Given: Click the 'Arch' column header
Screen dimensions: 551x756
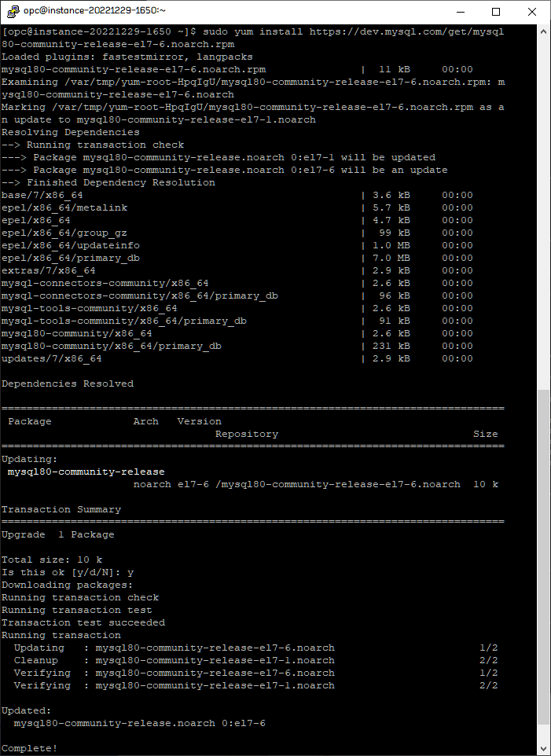Looking at the screenshot, I should 145,421.
